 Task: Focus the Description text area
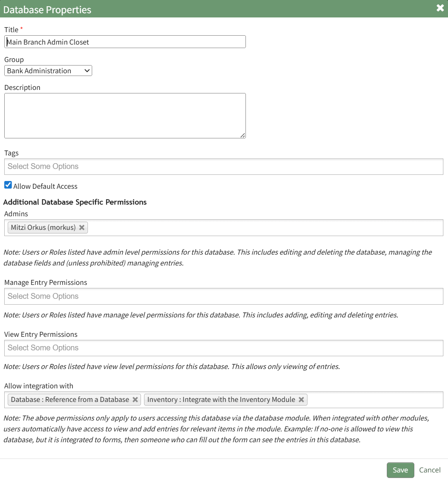click(125, 116)
